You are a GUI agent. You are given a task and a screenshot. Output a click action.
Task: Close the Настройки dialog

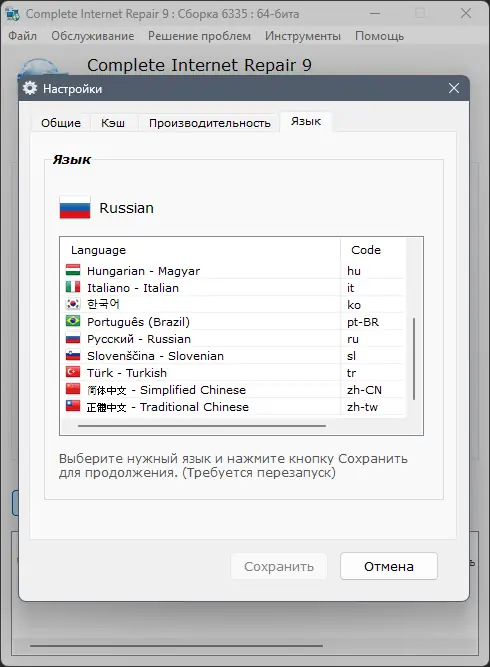click(454, 88)
